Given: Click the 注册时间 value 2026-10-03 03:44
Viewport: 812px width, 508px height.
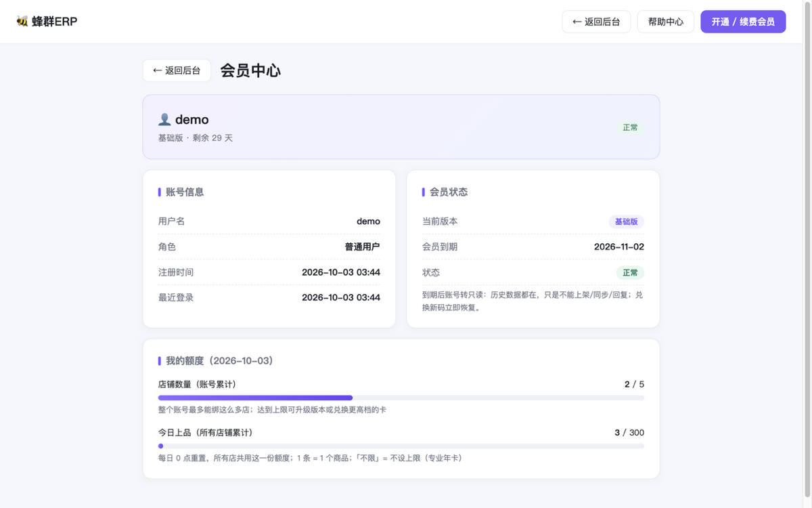Looking at the screenshot, I should (x=341, y=272).
